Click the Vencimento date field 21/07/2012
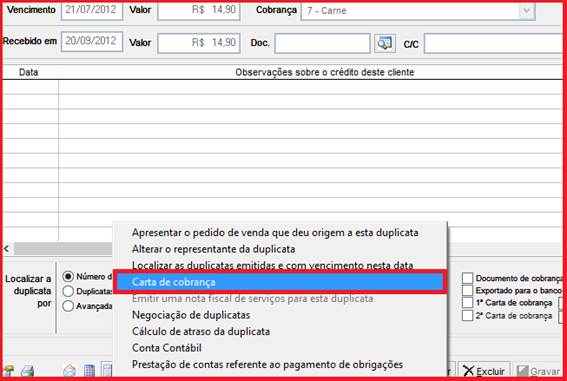The image size is (567, 381). click(92, 10)
